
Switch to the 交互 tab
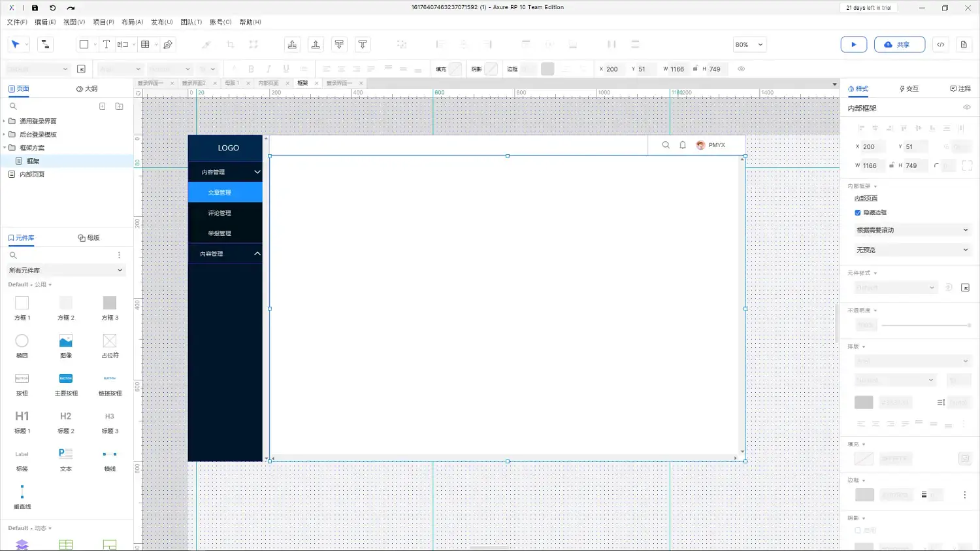(909, 89)
